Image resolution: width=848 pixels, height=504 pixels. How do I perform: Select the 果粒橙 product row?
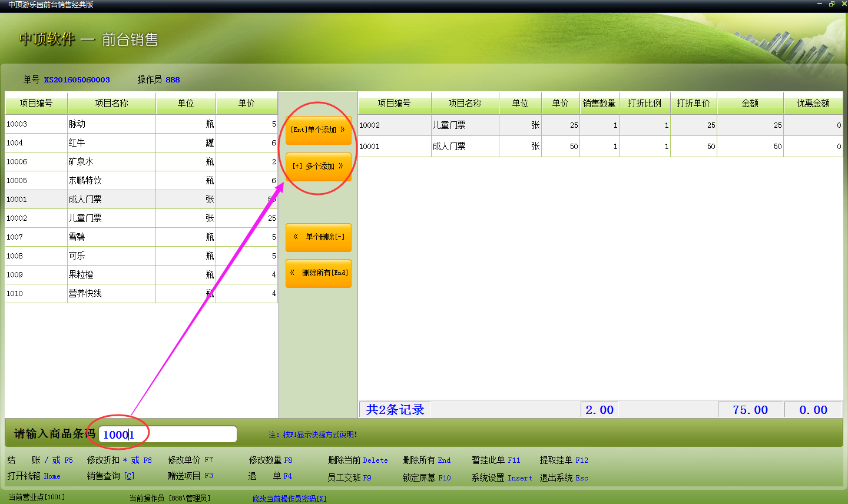coord(141,274)
